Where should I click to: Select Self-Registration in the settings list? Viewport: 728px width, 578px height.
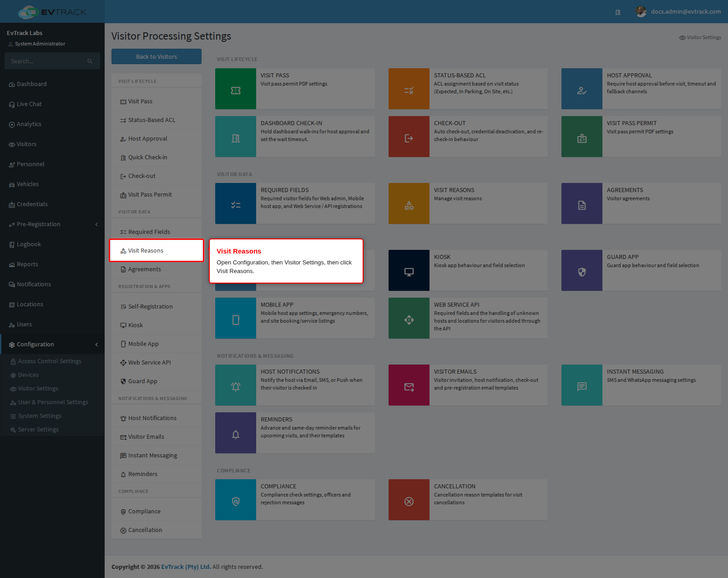point(157,307)
